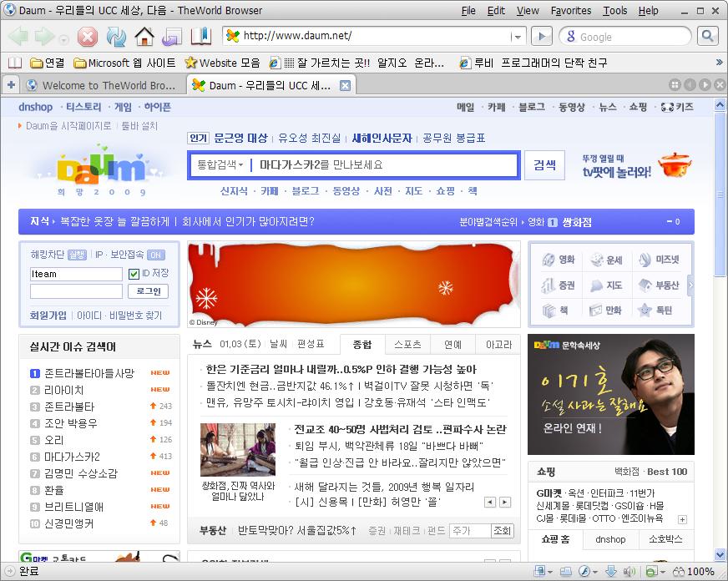Click the password input field under Iteam
Screen dimensions: 728x581
point(76,291)
